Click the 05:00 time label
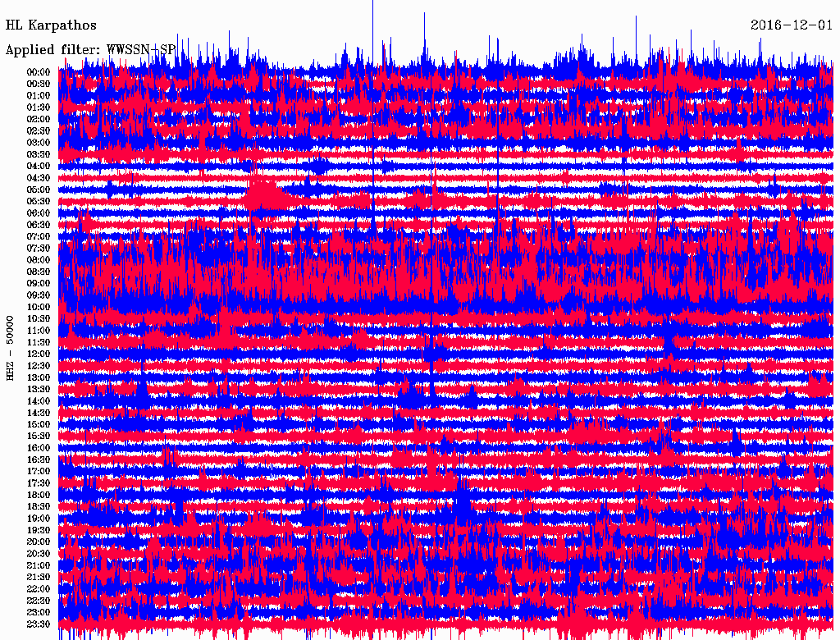The width and height of the screenshot is (840, 640). (x=39, y=190)
